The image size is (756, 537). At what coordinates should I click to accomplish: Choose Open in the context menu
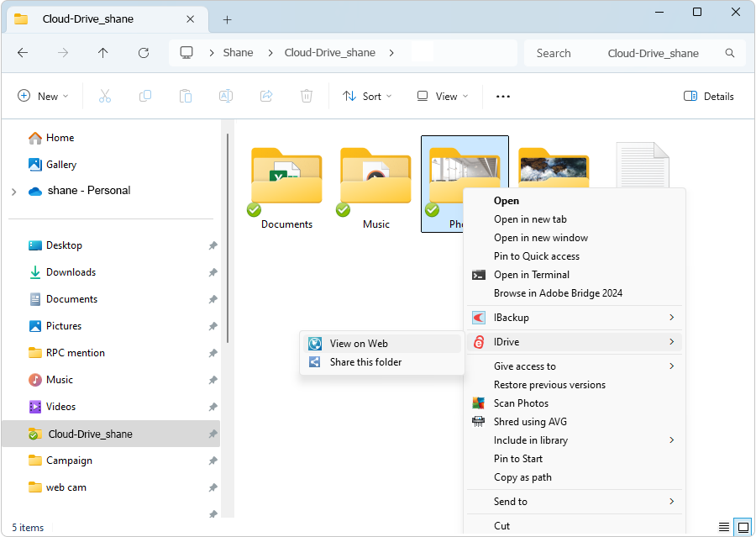click(x=507, y=201)
